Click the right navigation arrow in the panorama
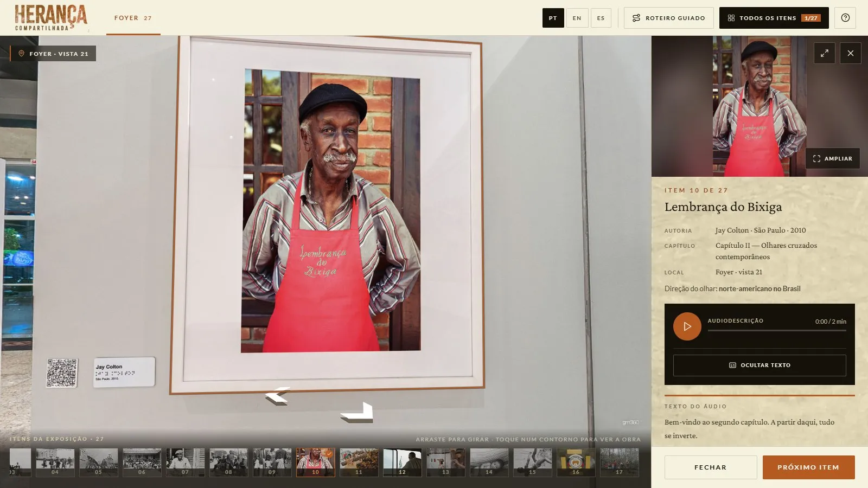Viewport: 868px width, 488px height. (x=358, y=413)
